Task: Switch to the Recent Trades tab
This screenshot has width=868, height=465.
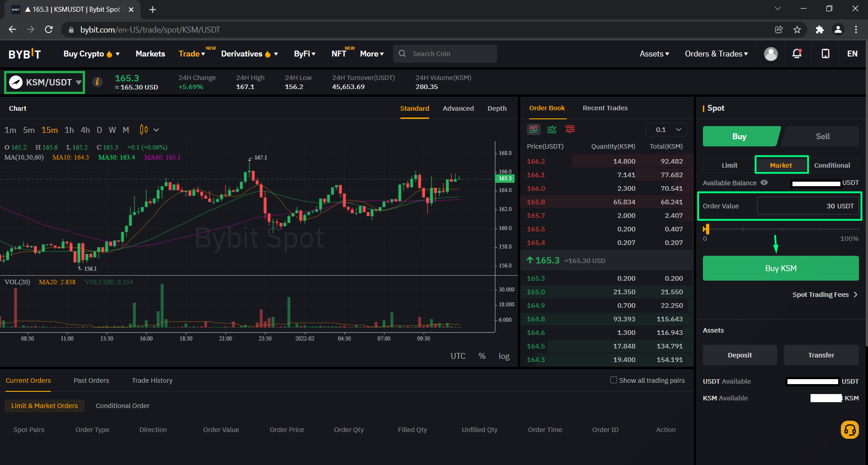Action: [605, 108]
